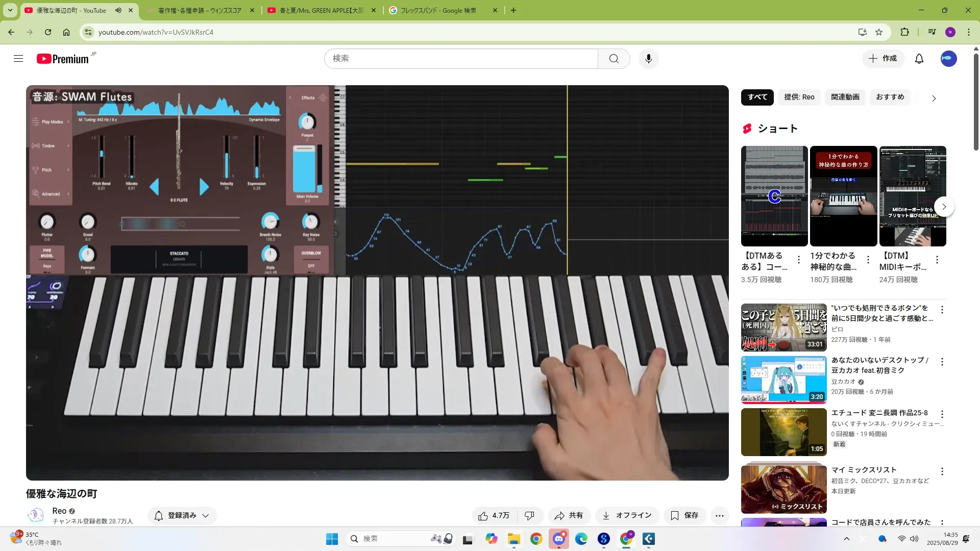Open File Explorer from the taskbar

(x=513, y=539)
